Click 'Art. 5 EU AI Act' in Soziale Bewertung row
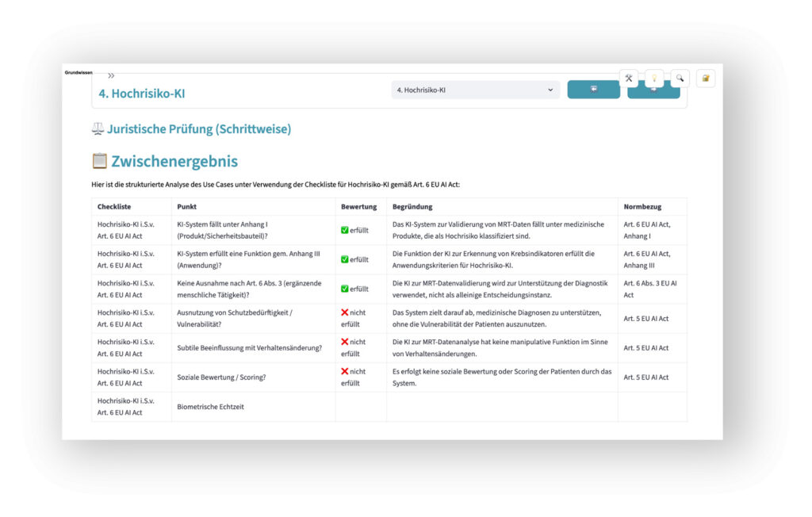Screen dimensions: 812x517 (x=653, y=377)
